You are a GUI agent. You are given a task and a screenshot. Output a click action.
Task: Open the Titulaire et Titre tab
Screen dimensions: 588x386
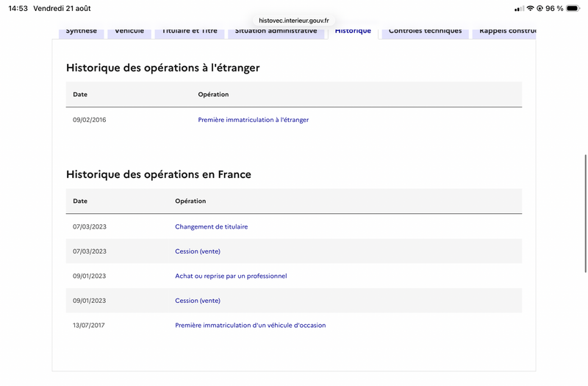(x=190, y=32)
